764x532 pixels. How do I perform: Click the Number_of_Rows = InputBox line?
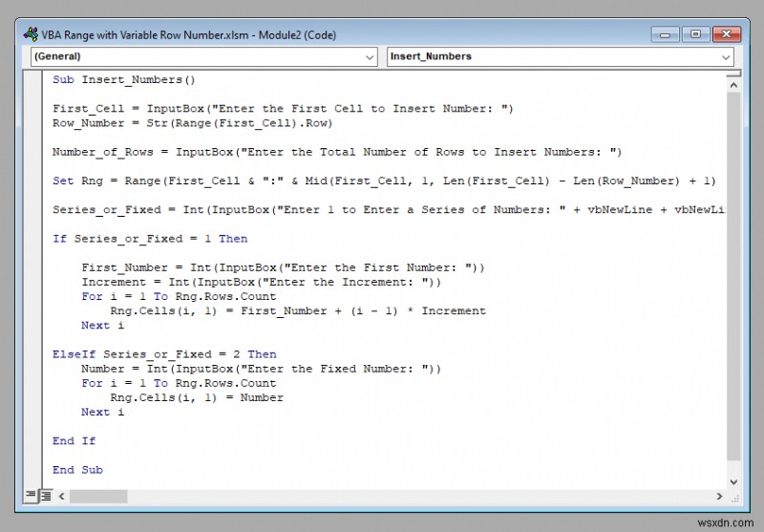click(337, 152)
